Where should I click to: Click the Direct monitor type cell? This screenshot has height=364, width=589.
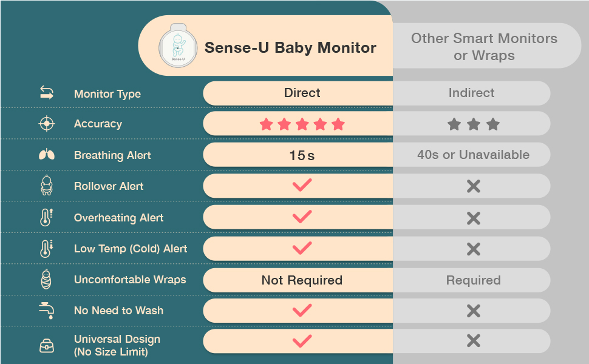pos(302,93)
